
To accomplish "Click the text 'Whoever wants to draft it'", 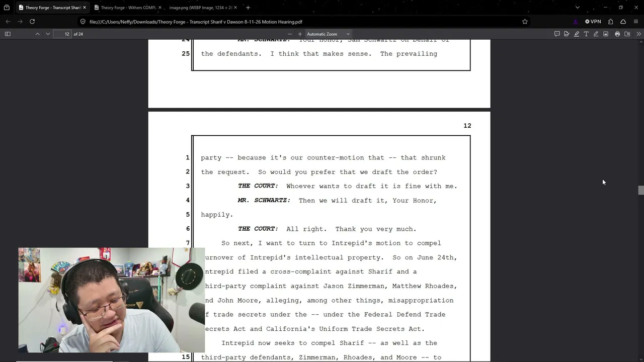I will click(339, 186).
